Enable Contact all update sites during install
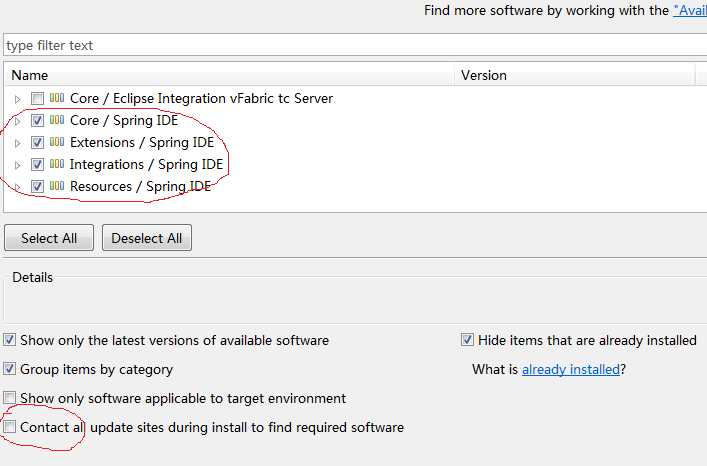The height and width of the screenshot is (466, 707). 9,426
